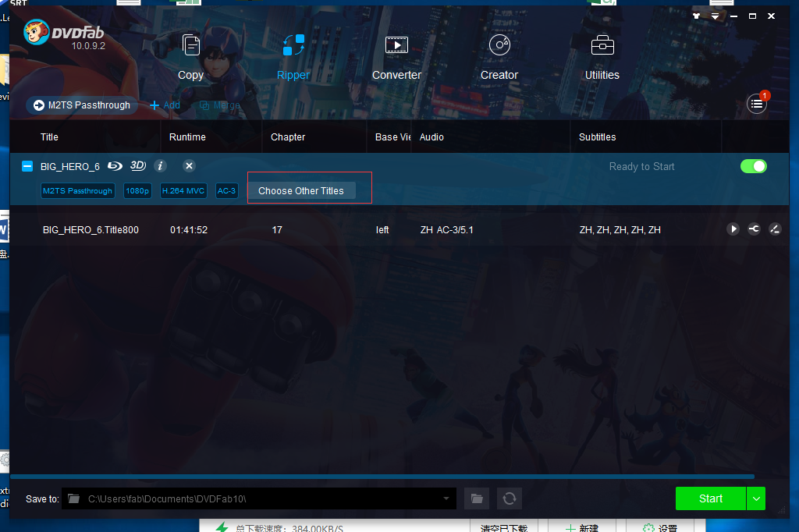Click the Ready to Start status text
This screenshot has height=532, width=799.
[641, 167]
